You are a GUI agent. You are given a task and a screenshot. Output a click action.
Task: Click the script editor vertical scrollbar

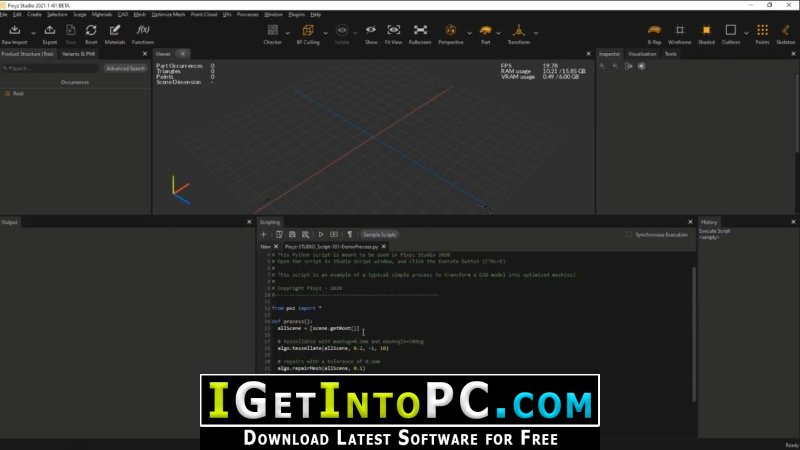693,334
